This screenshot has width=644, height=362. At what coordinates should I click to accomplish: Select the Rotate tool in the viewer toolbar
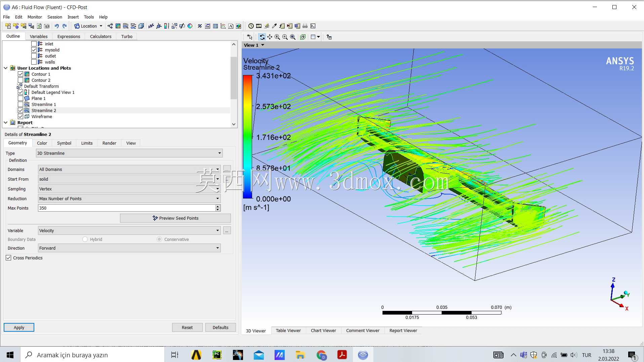coord(262,37)
